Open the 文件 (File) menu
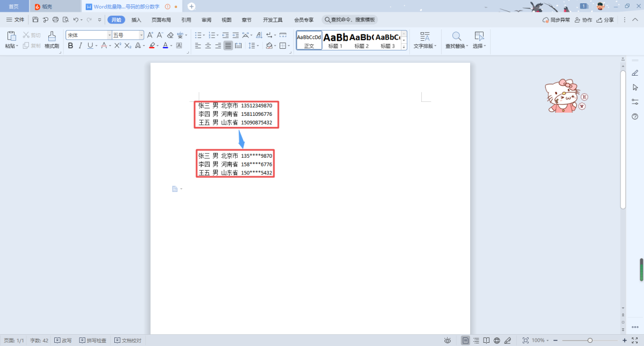The height and width of the screenshot is (346, 644). (x=15, y=20)
